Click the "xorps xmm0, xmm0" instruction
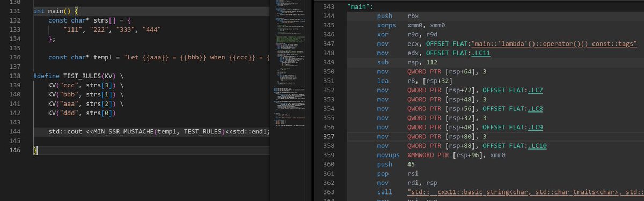 [411, 25]
